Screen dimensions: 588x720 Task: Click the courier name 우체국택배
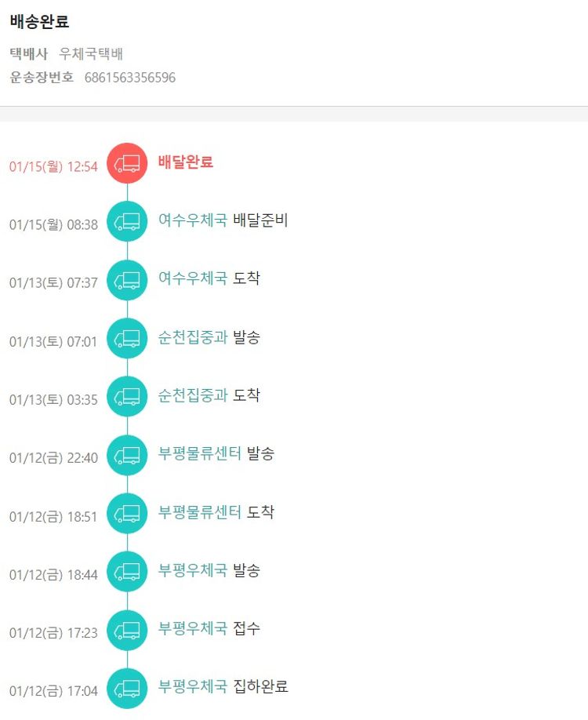tap(91, 54)
